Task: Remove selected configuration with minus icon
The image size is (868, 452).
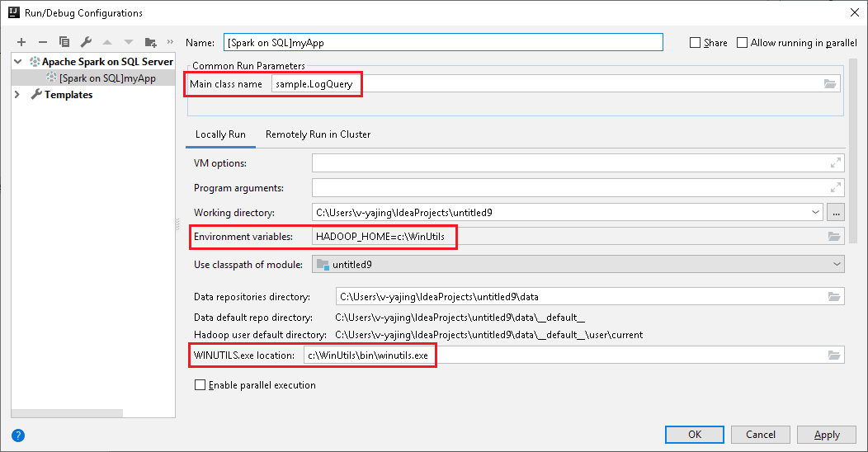Action: (x=43, y=42)
